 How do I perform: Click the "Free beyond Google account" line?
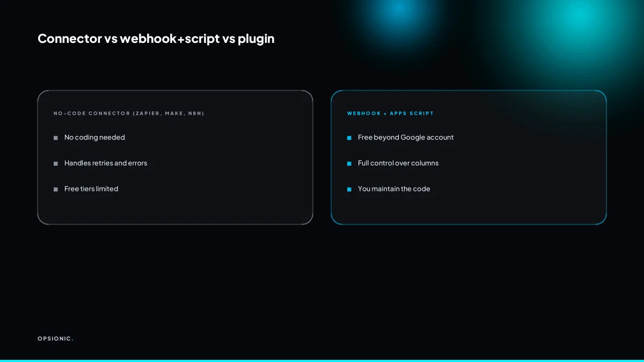pos(406,137)
